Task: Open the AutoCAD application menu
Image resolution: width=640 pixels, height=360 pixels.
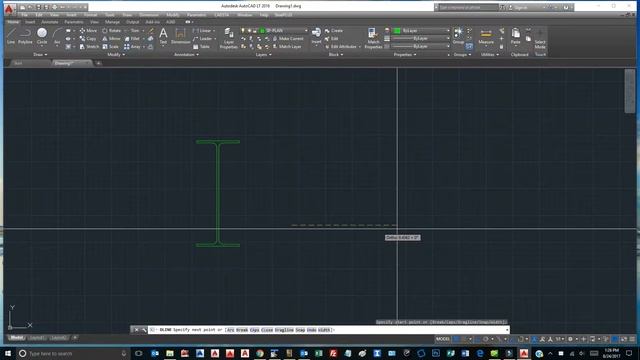Action: coord(9,8)
